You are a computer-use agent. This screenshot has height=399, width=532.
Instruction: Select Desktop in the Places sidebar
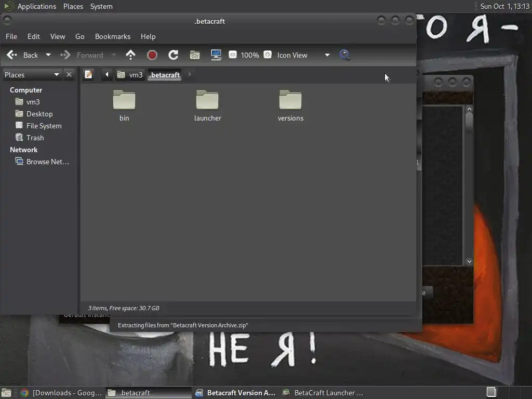click(39, 114)
